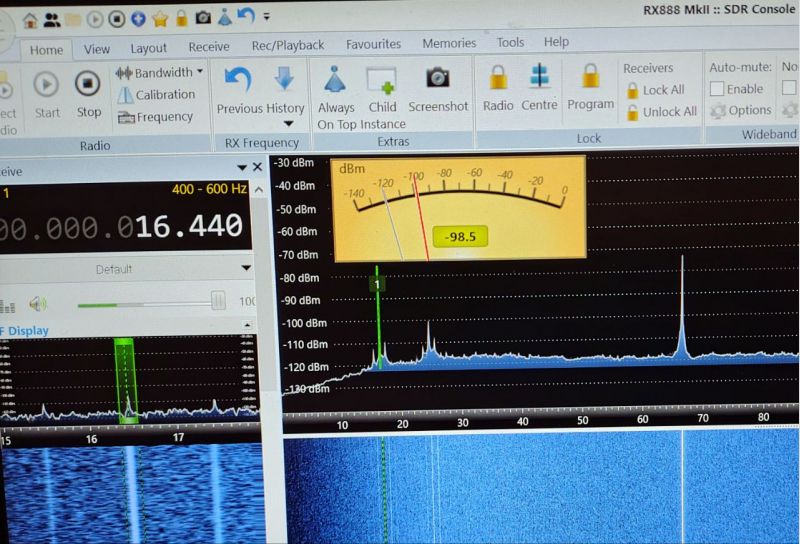
Task: Click the Lock Radio padlock icon
Action: tap(497, 77)
